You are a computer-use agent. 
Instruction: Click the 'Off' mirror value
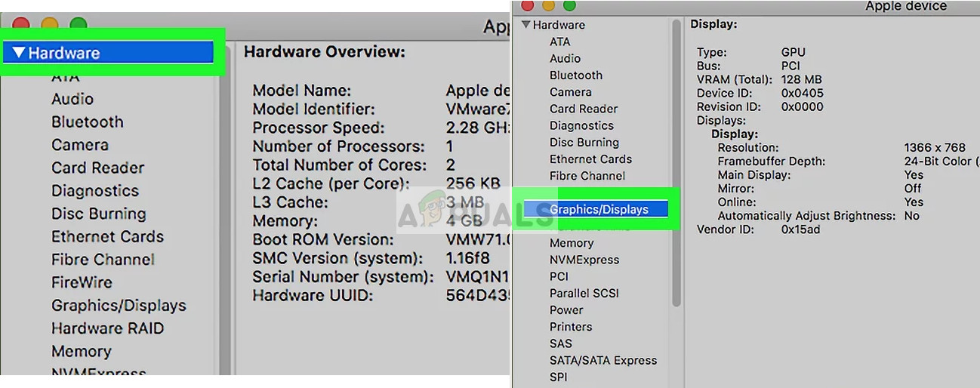(913, 188)
